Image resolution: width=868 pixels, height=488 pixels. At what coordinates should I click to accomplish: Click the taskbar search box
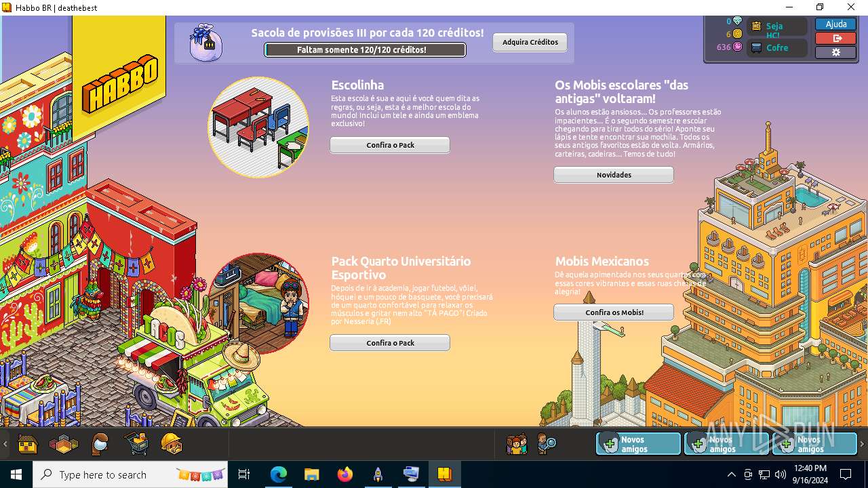pos(131,474)
